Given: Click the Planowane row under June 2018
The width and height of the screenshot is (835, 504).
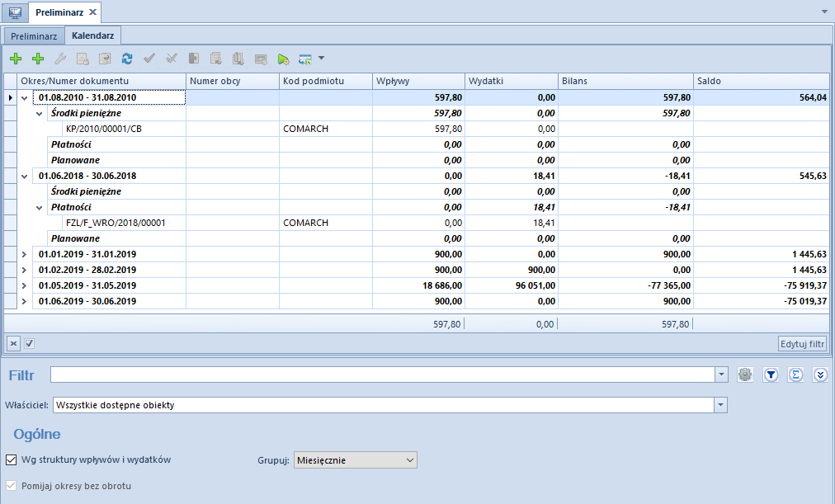Looking at the screenshot, I should [x=75, y=238].
